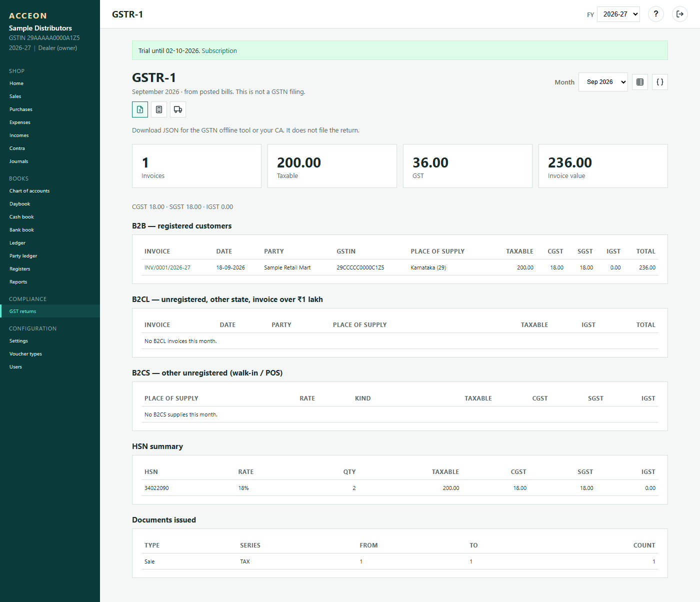
Task: Click the ACCEON logo
Action: coord(28,16)
